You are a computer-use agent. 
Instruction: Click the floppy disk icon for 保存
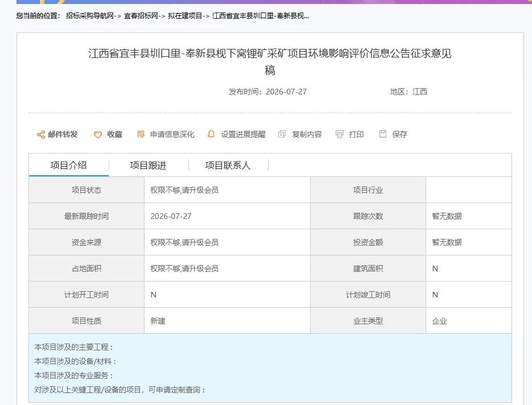[383, 134]
